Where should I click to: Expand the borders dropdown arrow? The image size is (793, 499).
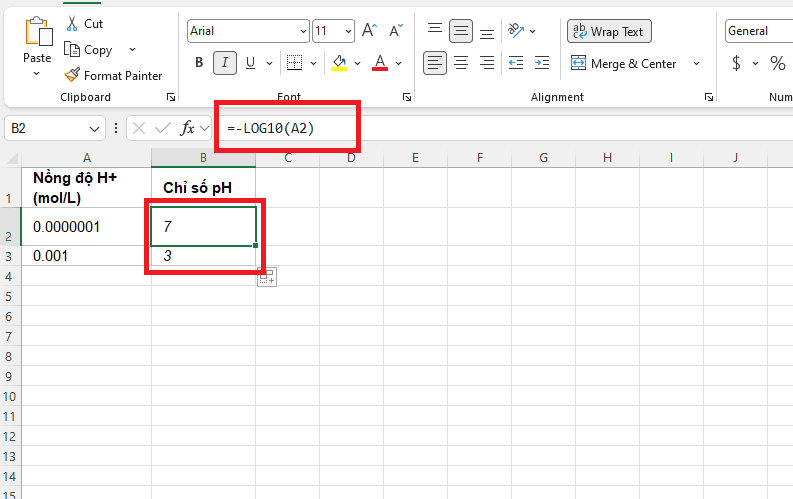314,63
